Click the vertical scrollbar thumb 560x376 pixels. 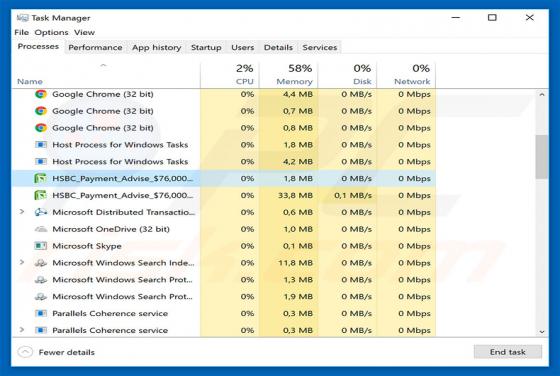pyautogui.click(x=542, y=157)
